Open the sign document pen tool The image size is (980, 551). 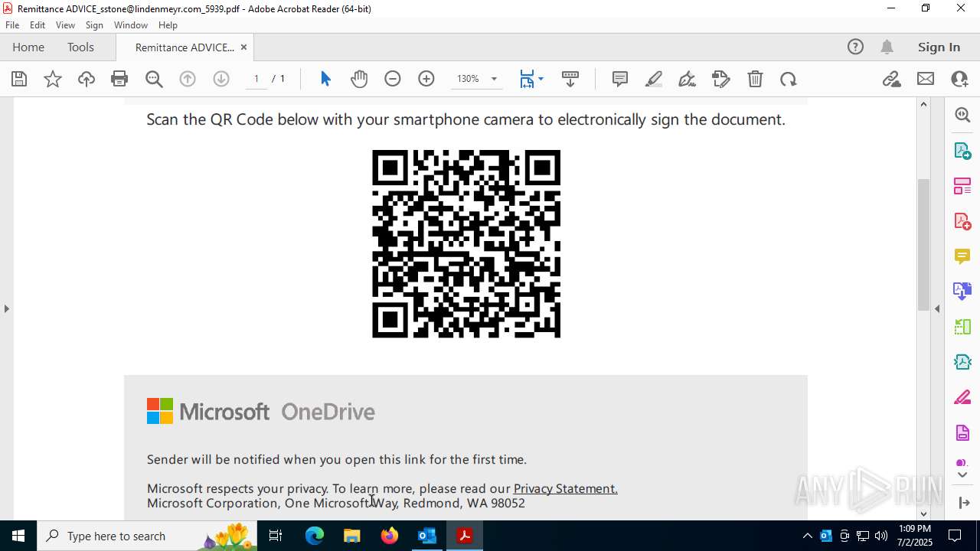tap(688, 79)
